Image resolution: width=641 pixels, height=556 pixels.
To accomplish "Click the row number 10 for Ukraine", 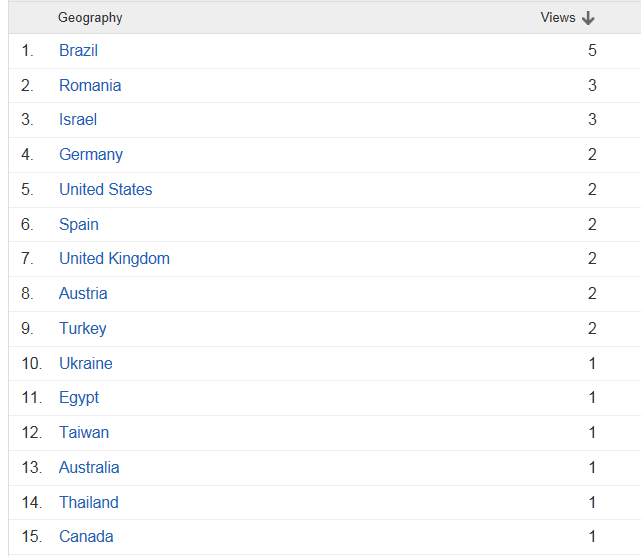I will (x=32, y=364).
